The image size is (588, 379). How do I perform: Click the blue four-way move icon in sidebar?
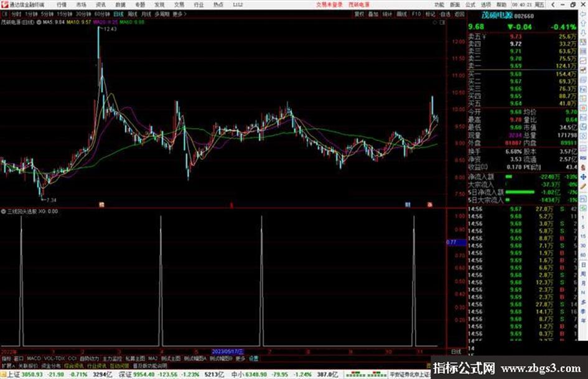click(584, 177)
